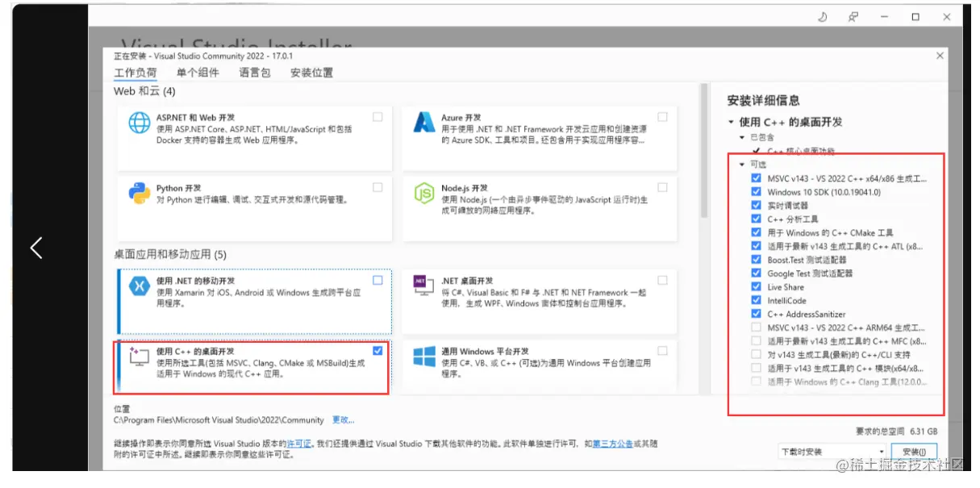Click the Xamarin .NET mobile development icon
This screenshot has height=488, width=980.
(x=140, y=286)
